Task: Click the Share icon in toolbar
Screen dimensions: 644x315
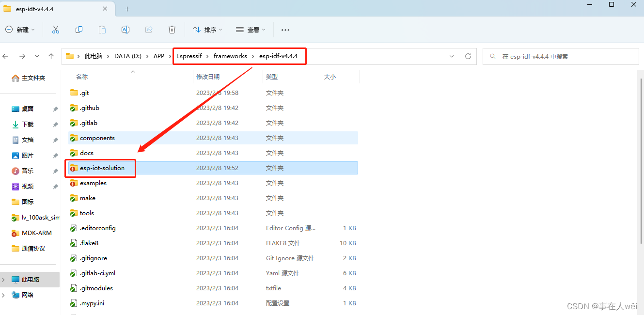Action: click(149, 30)
